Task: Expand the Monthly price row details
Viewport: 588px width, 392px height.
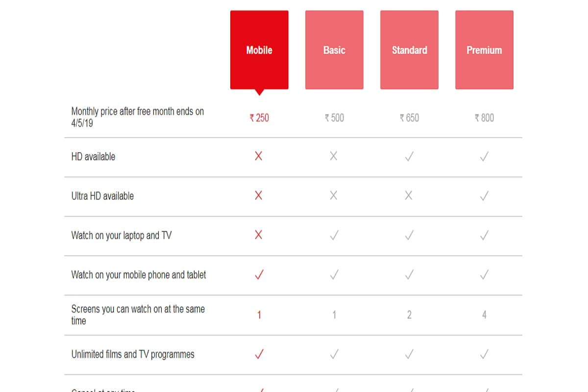Action: pyautogui.click(x=136, y=116)
